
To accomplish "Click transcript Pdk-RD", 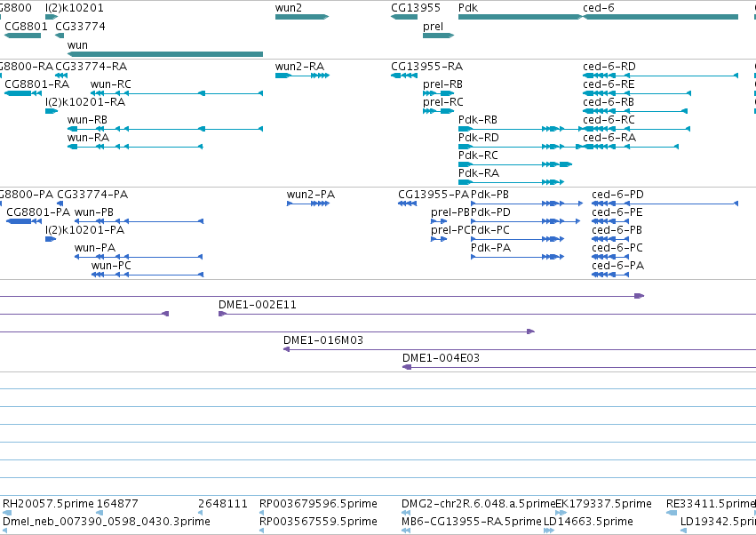I will [479, 138].
